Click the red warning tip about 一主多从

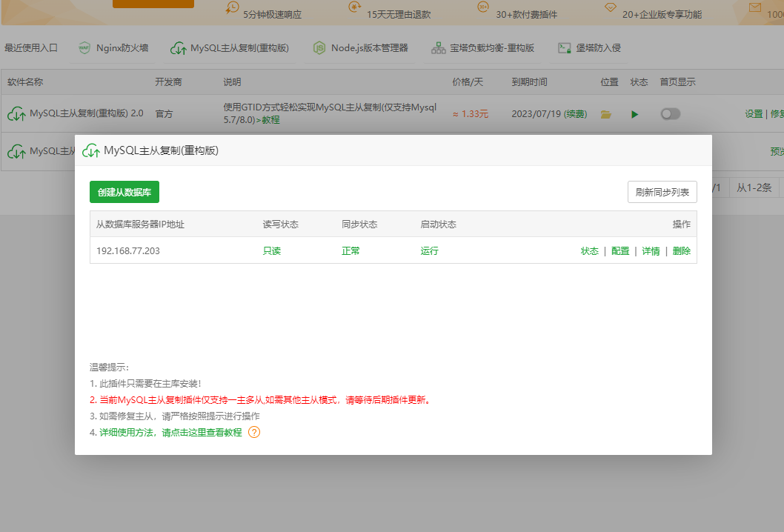261,400
